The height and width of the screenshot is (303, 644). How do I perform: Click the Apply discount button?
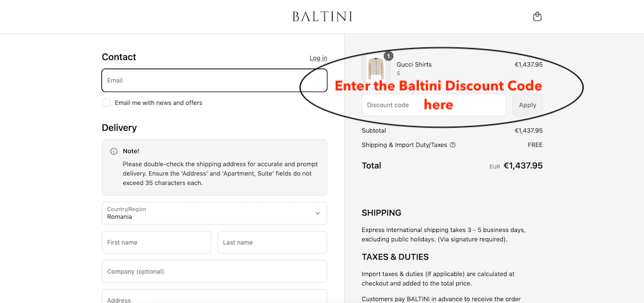pyautogui.click(x=528, y=105)
